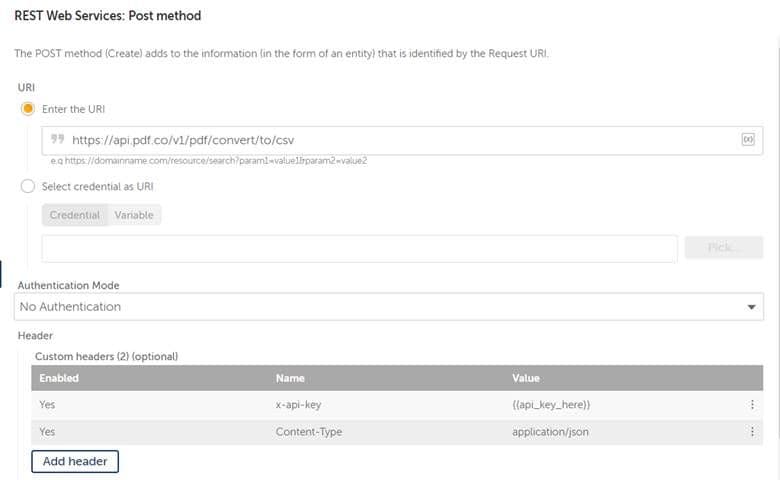Select the 'Enter the URI' radio button

28,108
